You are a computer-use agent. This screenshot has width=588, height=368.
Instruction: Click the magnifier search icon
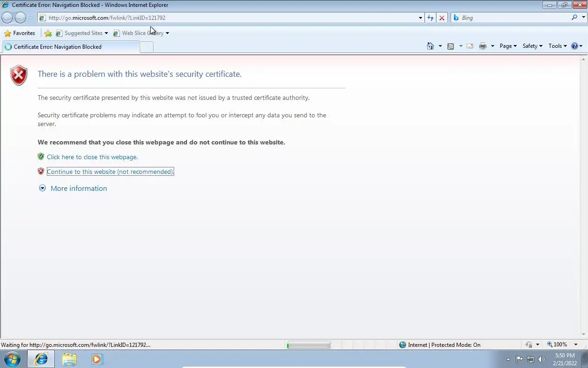(574, 17)
